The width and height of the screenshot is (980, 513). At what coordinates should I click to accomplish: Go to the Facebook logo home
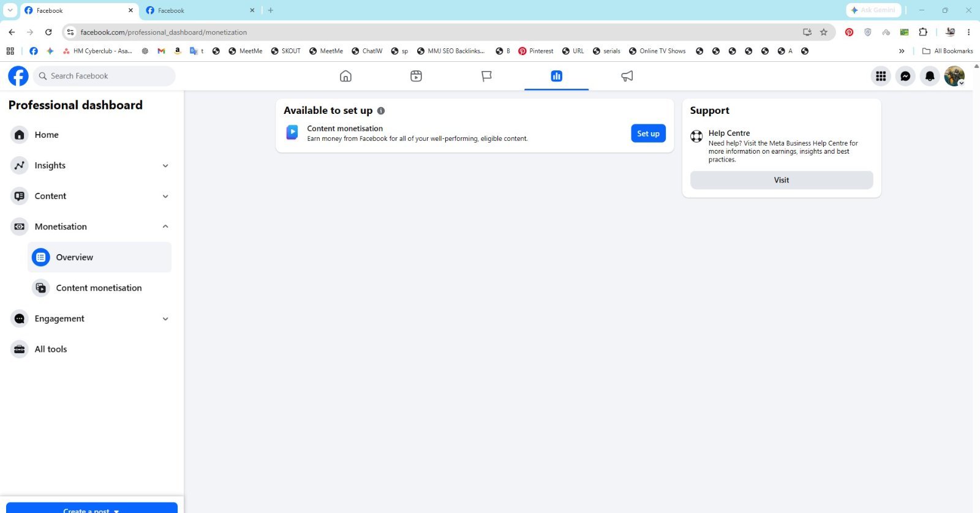(18, 76)
